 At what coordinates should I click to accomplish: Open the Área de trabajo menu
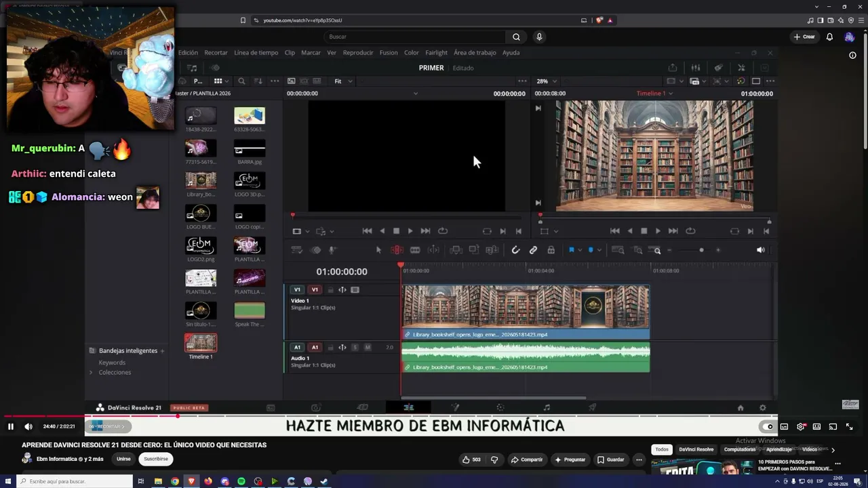coord(475,53)
